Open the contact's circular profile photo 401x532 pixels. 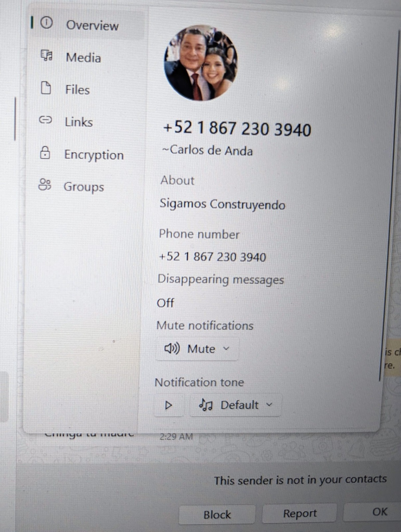coord(201,63)
